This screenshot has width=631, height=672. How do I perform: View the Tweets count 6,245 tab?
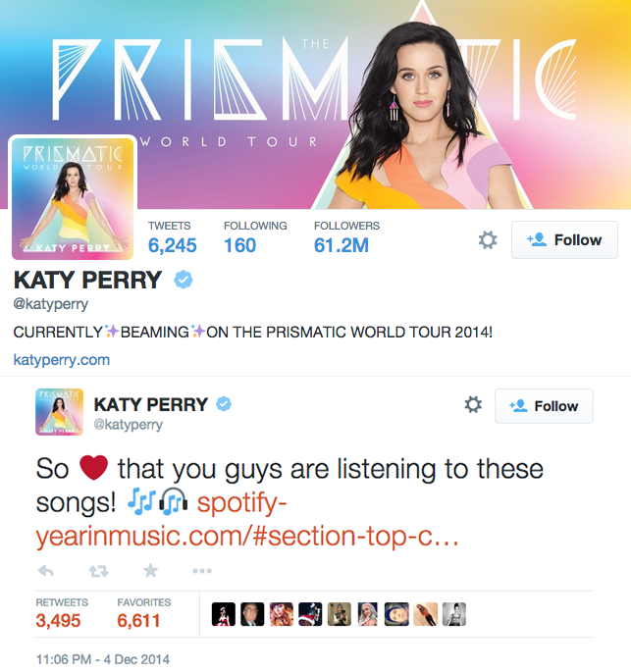172,237
